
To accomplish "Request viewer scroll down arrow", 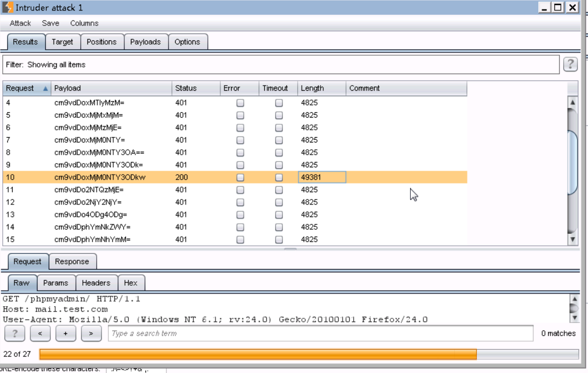I will pyautogui.click(x=575, y=318).
